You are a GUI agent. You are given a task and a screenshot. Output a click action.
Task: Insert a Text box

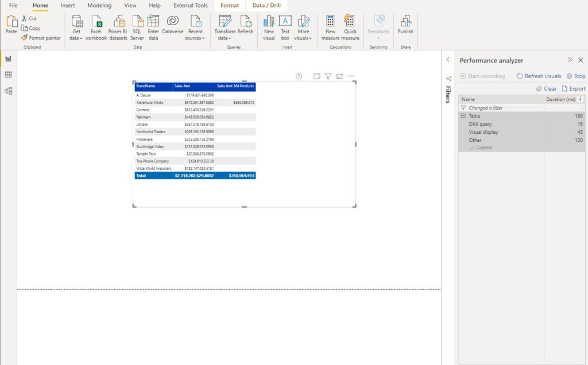pyautogui.click(x=285, y=27)
